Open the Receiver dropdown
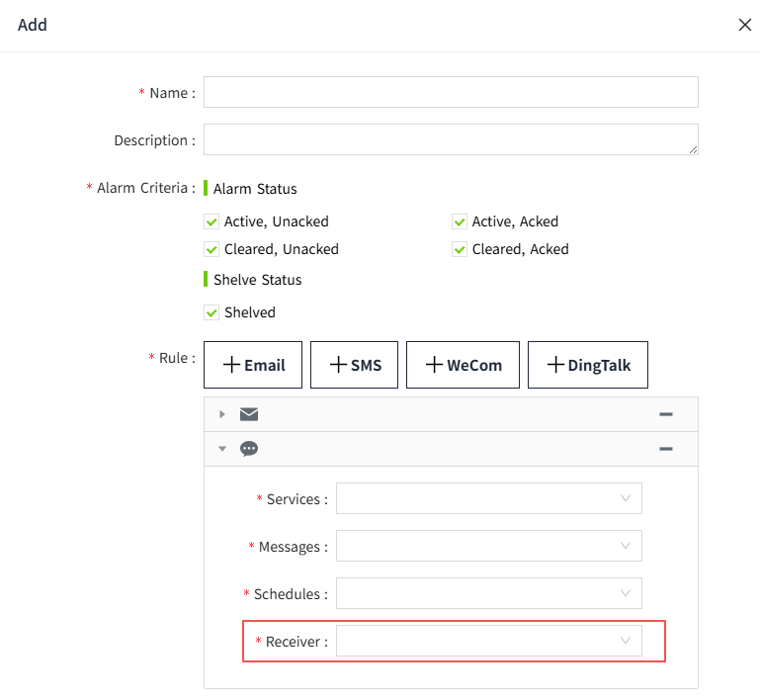The image size is (760, 700). click(x=488, y=642)
